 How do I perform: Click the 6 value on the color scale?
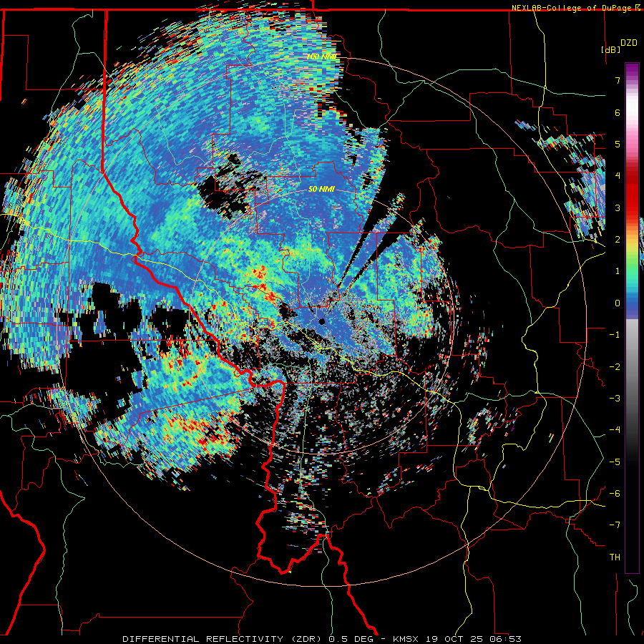(618, 112)
